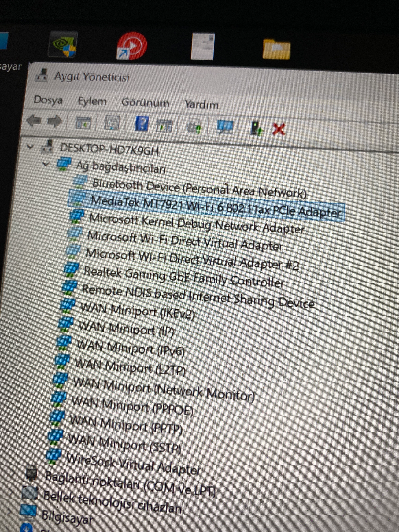Click the red X uninstall device icon
The image size is (399, 532).
coord(279,129)
